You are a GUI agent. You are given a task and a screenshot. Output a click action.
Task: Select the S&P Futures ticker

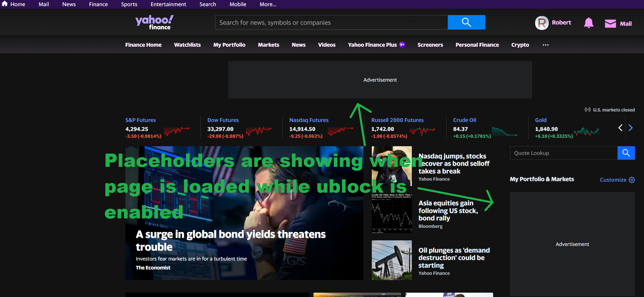click(x=140, y=120)
